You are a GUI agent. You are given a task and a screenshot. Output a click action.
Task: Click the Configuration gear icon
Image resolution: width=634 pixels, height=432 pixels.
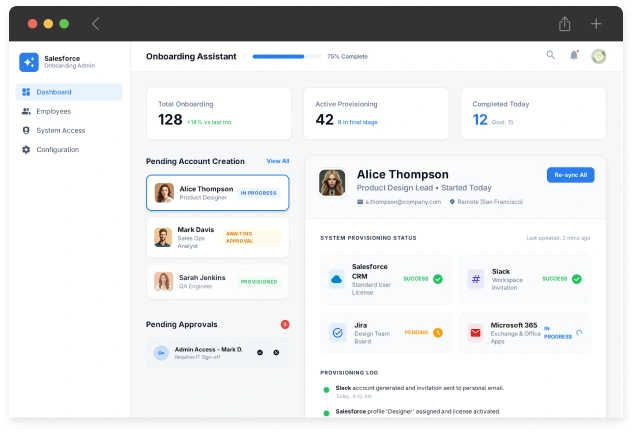(x=26, y=150)
